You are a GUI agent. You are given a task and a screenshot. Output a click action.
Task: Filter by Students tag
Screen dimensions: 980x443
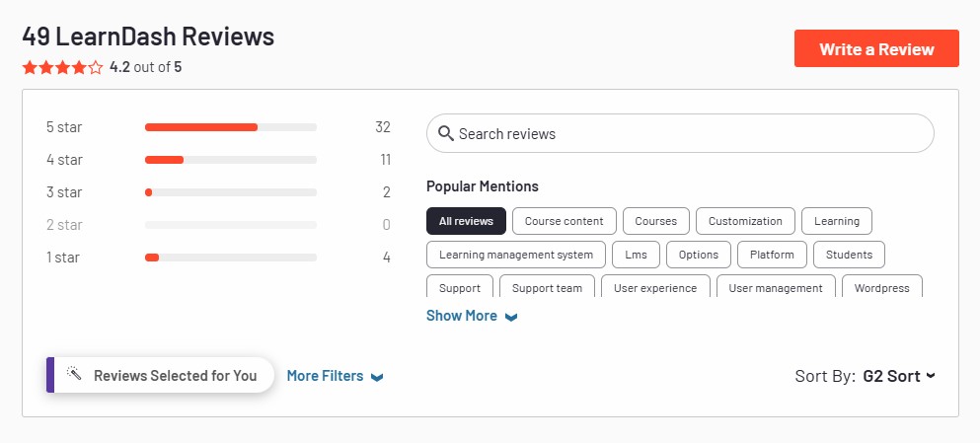[x=849, y=255]
